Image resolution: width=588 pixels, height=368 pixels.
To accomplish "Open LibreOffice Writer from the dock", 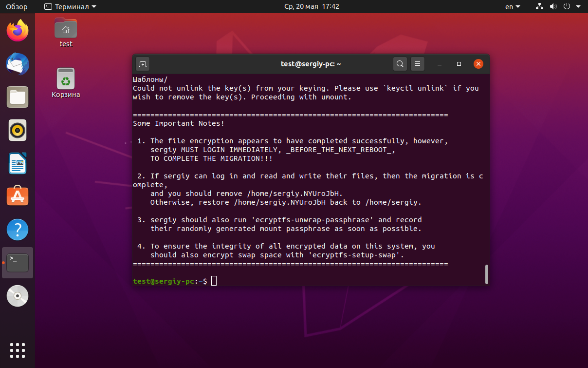I will pyautogui.click(x=18, y=163).
